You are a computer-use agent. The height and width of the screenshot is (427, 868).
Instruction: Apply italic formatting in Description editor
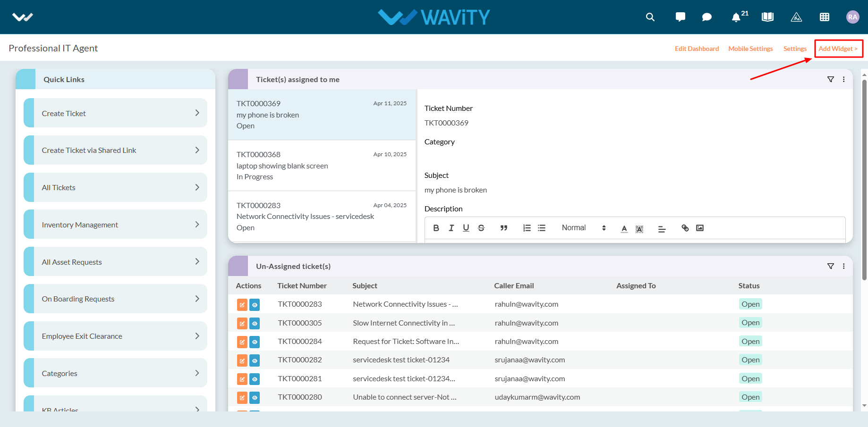point(451,228)
